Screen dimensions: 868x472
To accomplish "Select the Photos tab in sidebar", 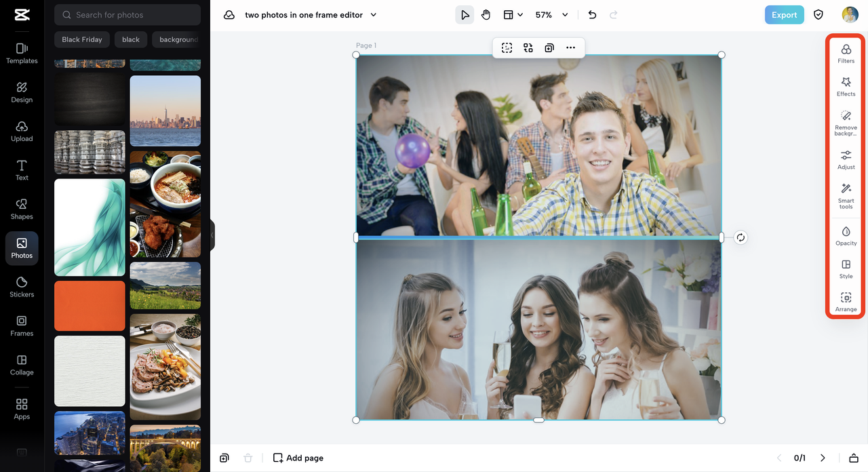I will click(x=22, y=248).
